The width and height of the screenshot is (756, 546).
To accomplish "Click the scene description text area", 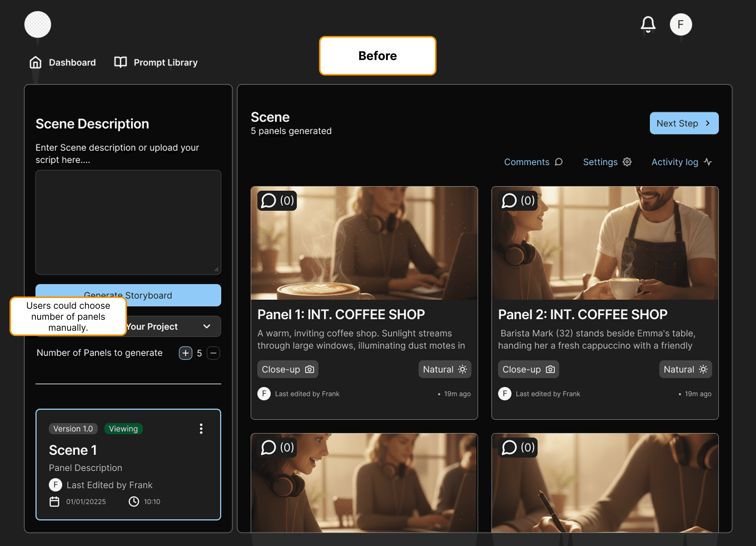I will [x=128, y=222].
